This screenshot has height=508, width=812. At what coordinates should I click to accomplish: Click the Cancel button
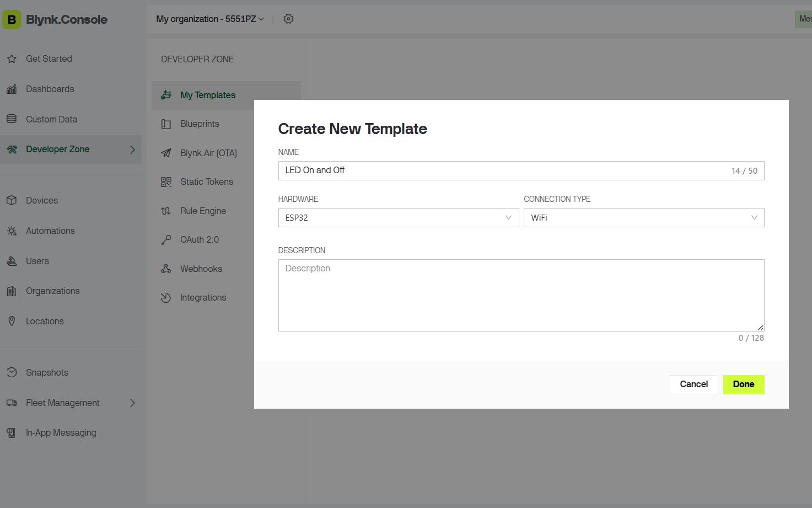point(694,384)
